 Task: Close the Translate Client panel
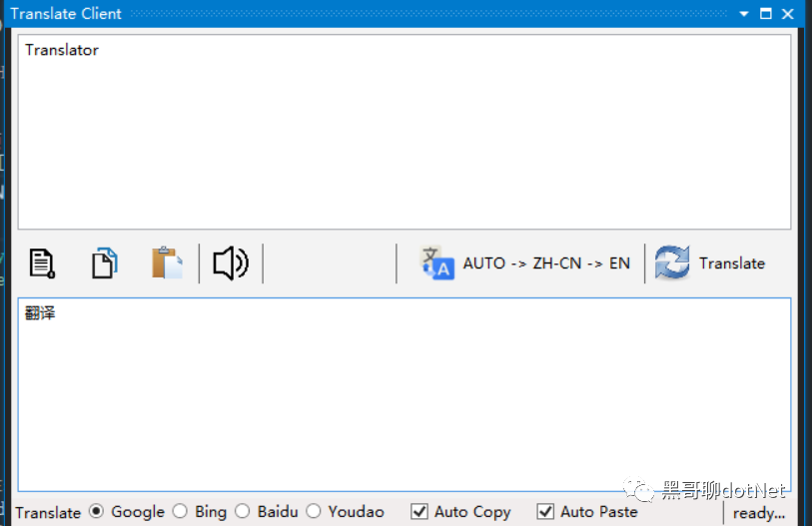point(788,13)
